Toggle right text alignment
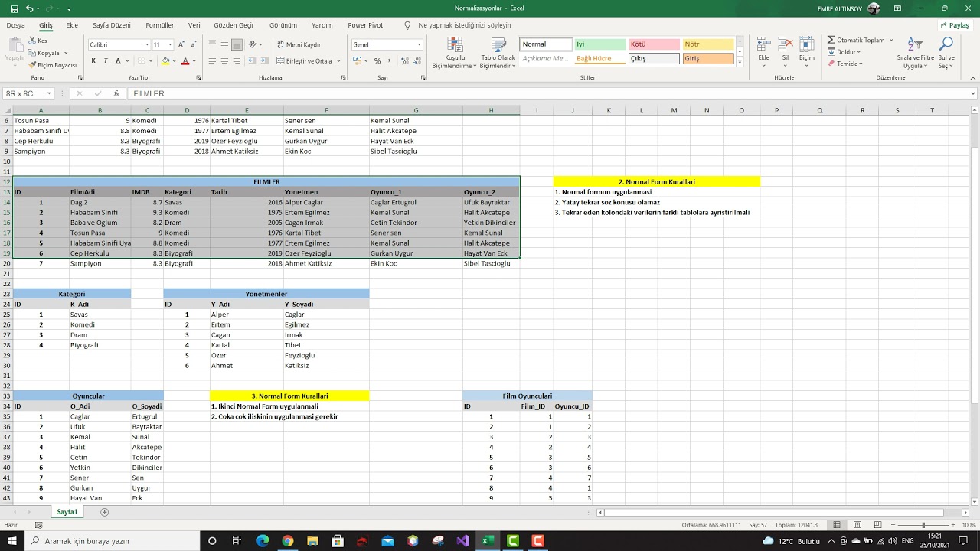This screenshot has width=980, height=551. [x=237, y=60]
